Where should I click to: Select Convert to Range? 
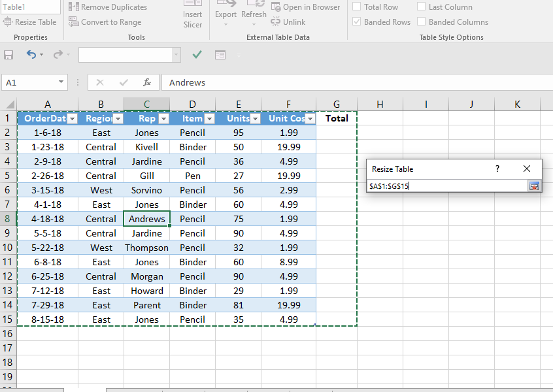click(x=105, y=22)
